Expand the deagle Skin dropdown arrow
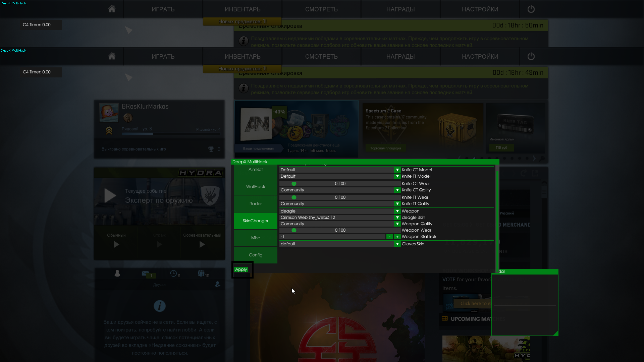The image size is (644, 362). [x=397, y=218]
